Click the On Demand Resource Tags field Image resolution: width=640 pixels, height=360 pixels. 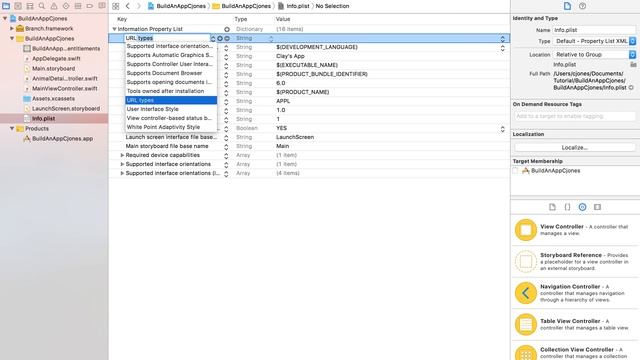tap(575, 116)
